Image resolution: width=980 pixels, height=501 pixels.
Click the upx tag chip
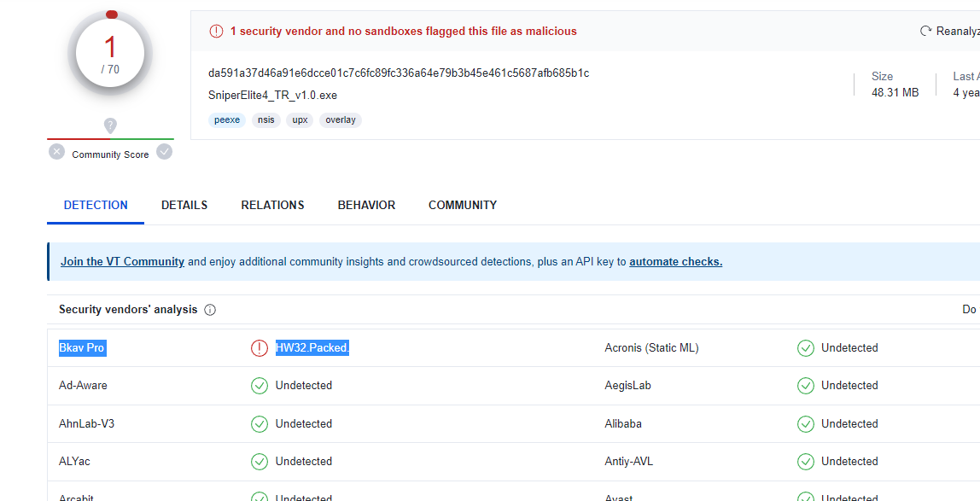click(300, 120)
